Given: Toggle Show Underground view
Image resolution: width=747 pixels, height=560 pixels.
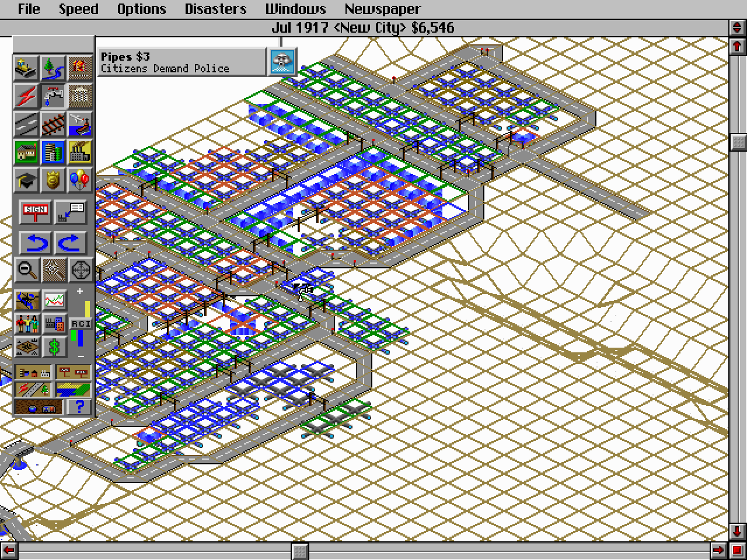Looking at the screenshot, I should [x=39, y=407].
